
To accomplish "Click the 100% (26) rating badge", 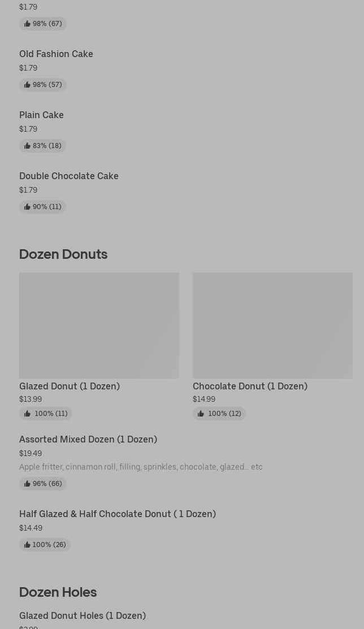I will [x=45, y=545].
